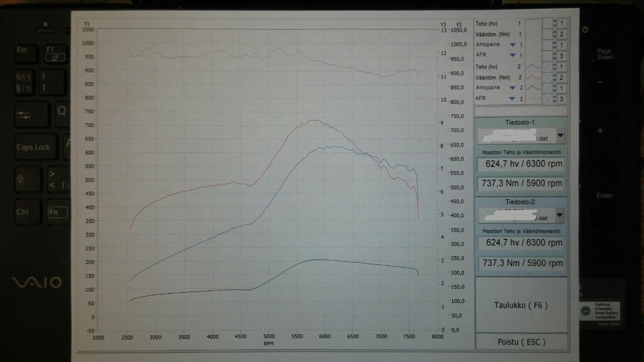644x362 pixels.
Task: Click stepper arrows for AFR 1 axis
Action: (554, 55)
